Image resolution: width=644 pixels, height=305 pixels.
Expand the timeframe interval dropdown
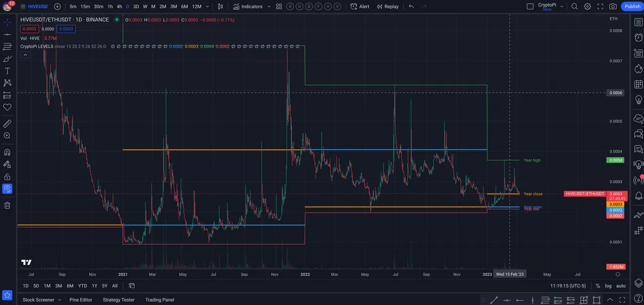(207, 7)
